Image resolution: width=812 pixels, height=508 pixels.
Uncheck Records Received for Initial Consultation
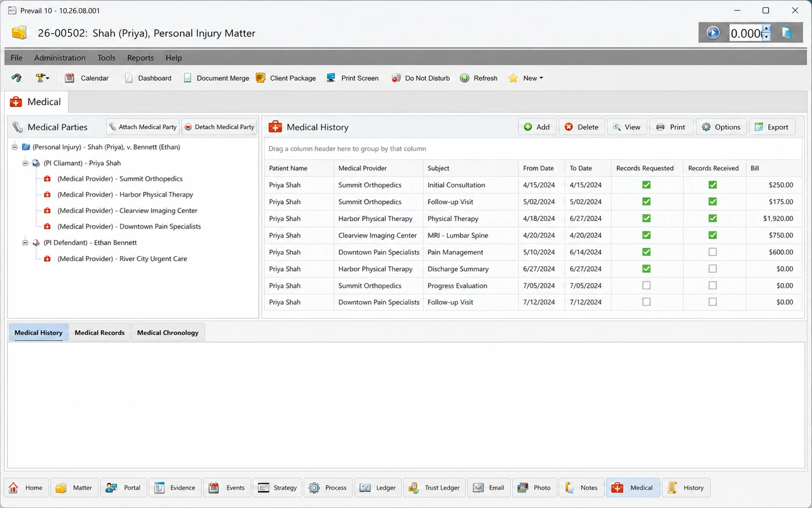(713, 185)
